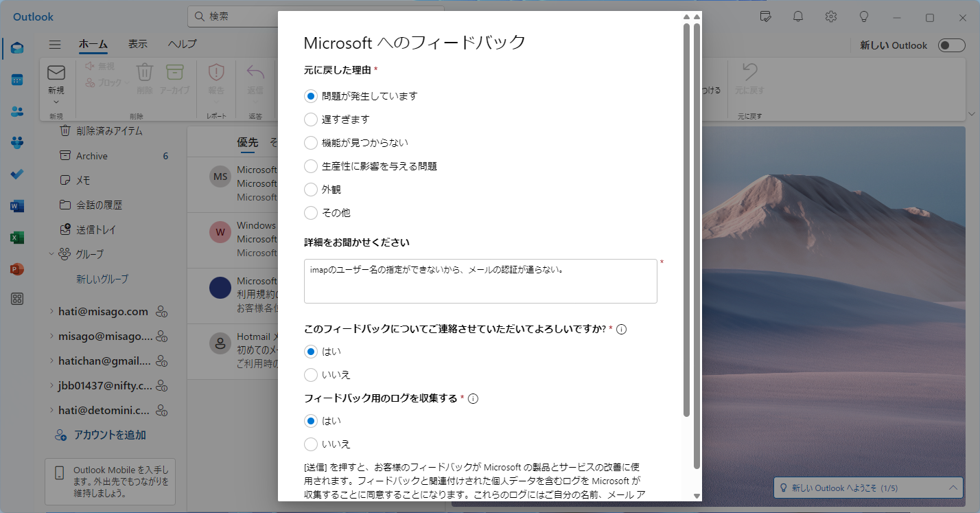
Task: Select the 優先 inbox tab
Action: point(248,142)
